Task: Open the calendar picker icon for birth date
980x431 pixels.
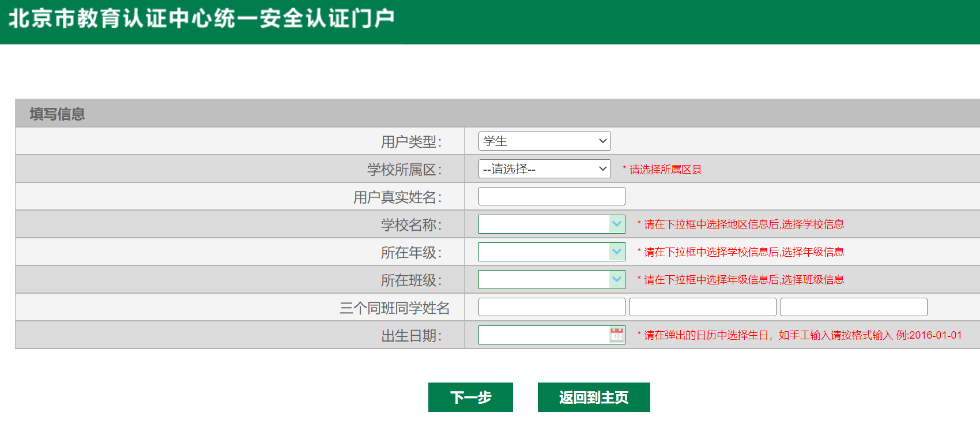Action: click(617, 335)
